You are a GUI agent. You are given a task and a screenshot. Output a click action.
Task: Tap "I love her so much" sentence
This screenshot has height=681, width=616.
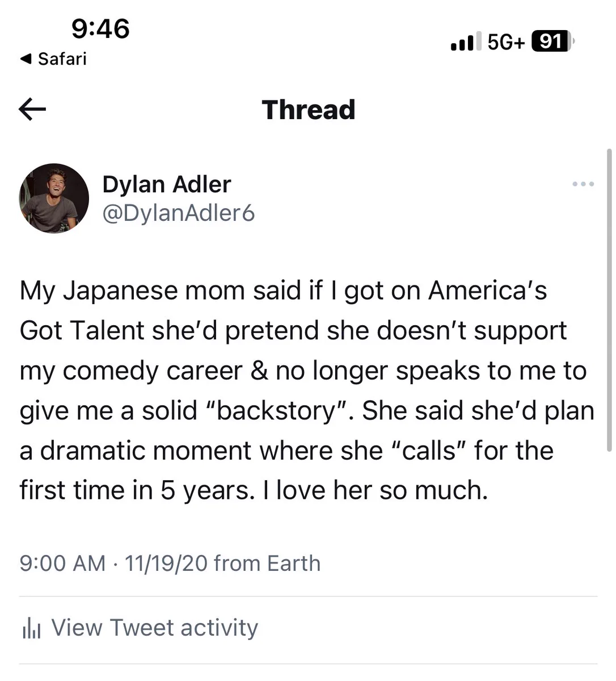coord(375,490)
